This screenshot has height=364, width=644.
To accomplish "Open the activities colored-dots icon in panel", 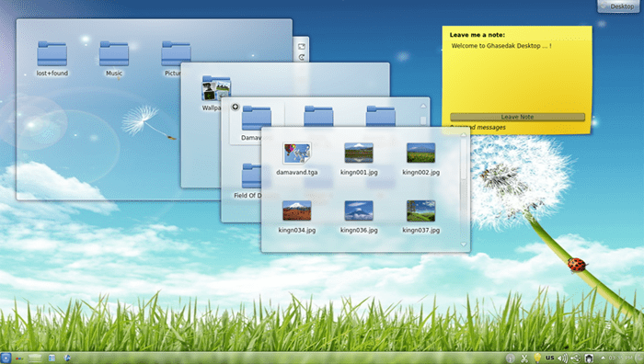I will click(19, 358).
